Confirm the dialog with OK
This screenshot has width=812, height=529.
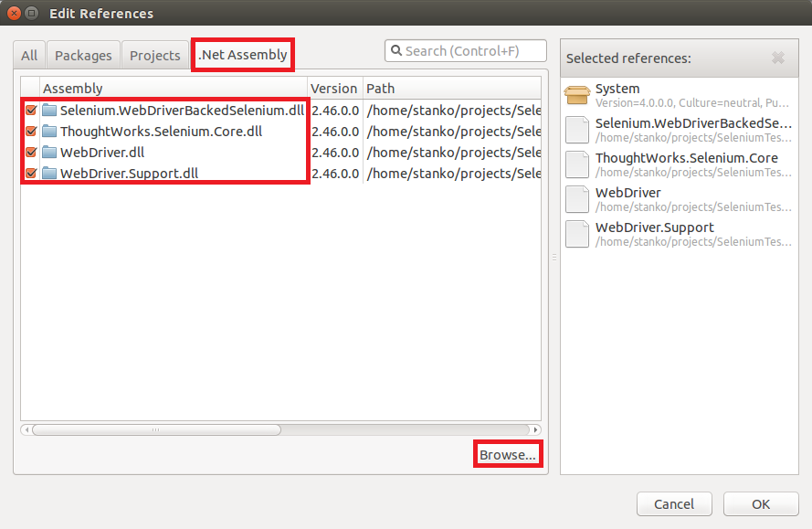(x=760, y=503)
